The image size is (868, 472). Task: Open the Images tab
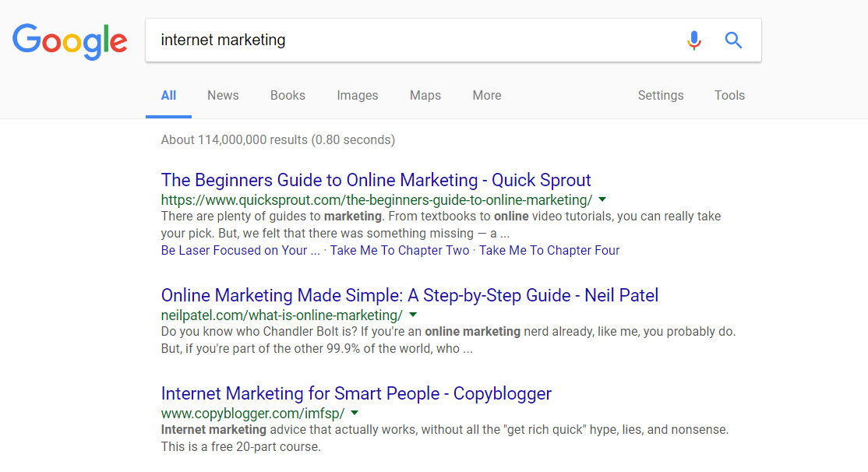tap(358, 95)
